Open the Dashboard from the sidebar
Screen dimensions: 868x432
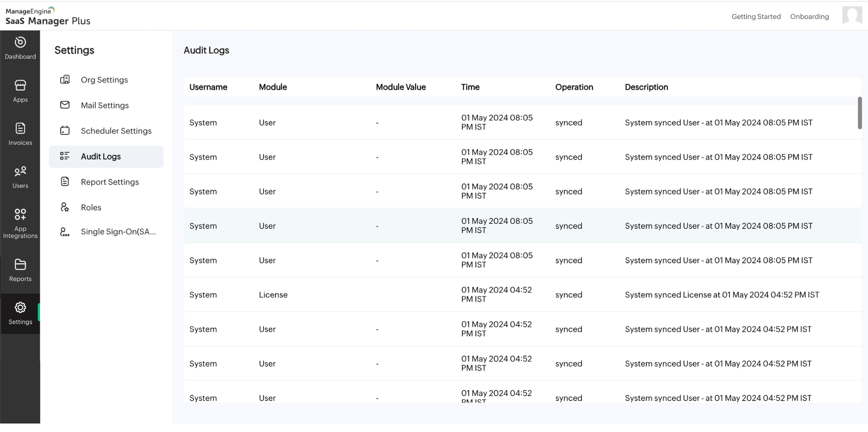pos(20,47)
